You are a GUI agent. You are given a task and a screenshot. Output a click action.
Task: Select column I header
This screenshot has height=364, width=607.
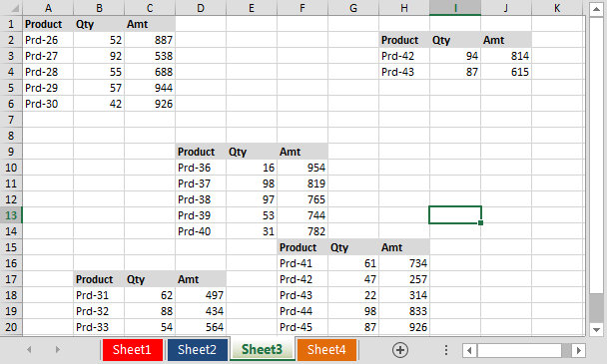click(x=455, y=8)
